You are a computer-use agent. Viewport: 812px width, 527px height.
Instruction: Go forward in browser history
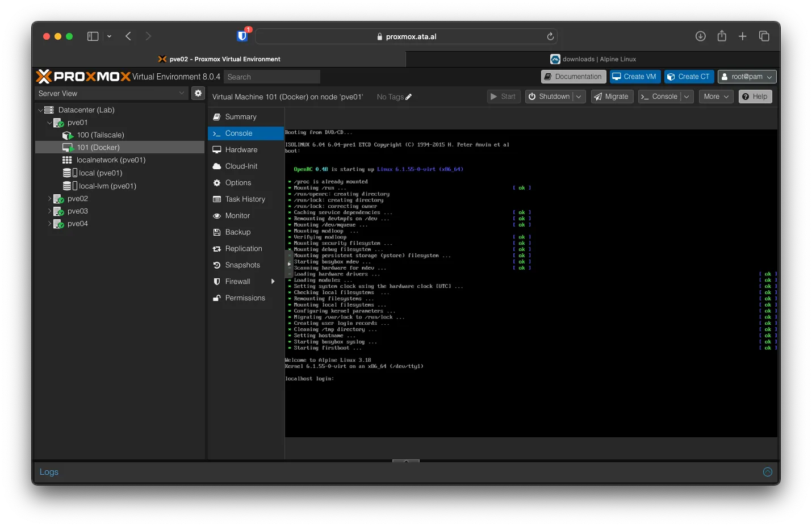tap(148, 36)
